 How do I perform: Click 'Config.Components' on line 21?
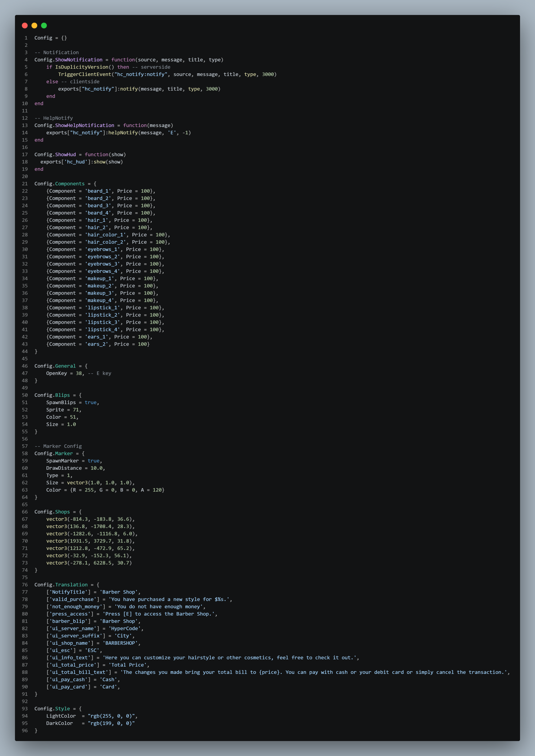[x=60, y=184]
